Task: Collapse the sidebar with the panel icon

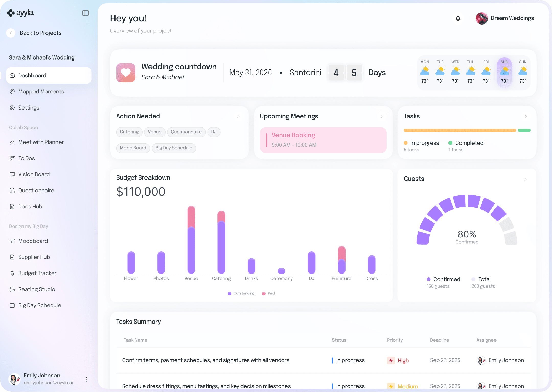Action: (x=85, y=13)
